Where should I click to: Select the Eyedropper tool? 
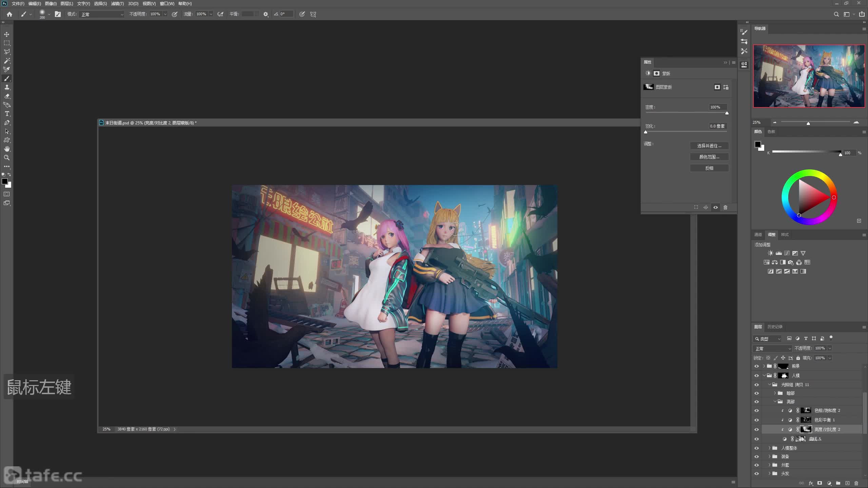(7, 69)
